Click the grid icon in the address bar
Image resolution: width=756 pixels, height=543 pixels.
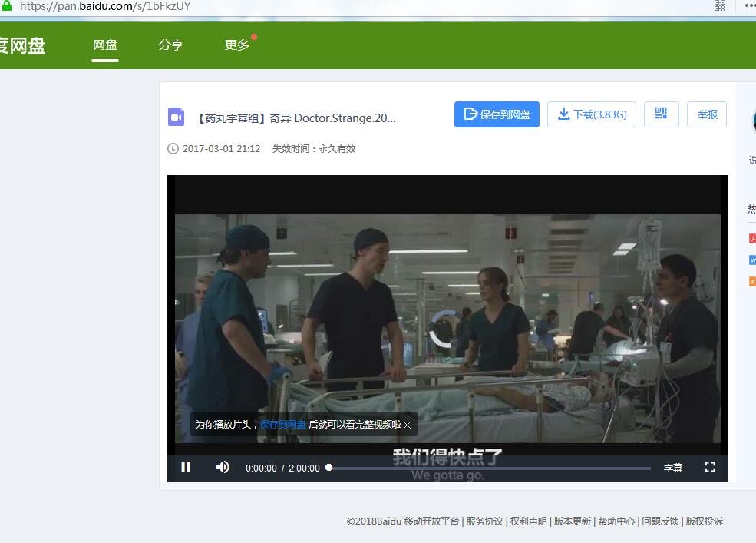coord(720,6)
